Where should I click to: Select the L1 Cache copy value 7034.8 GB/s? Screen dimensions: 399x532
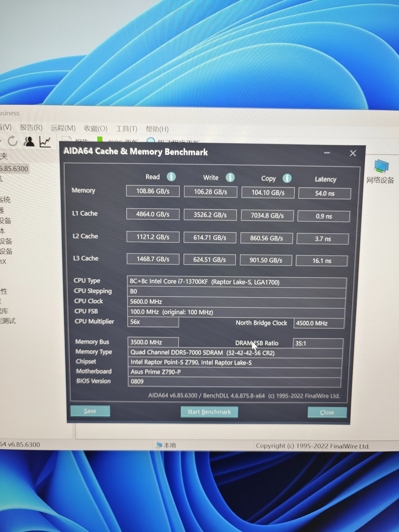point(267,215)
